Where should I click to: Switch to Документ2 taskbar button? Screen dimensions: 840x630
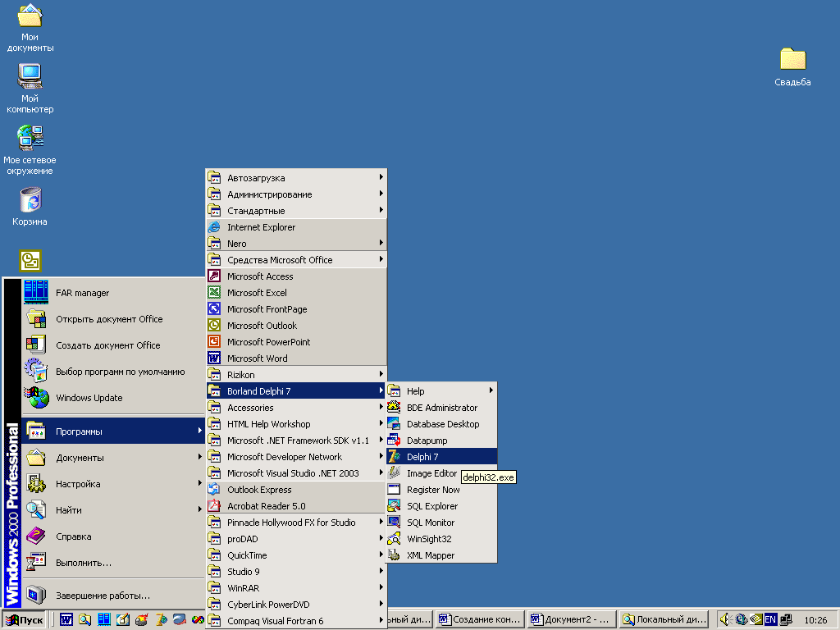click(572, 620)
